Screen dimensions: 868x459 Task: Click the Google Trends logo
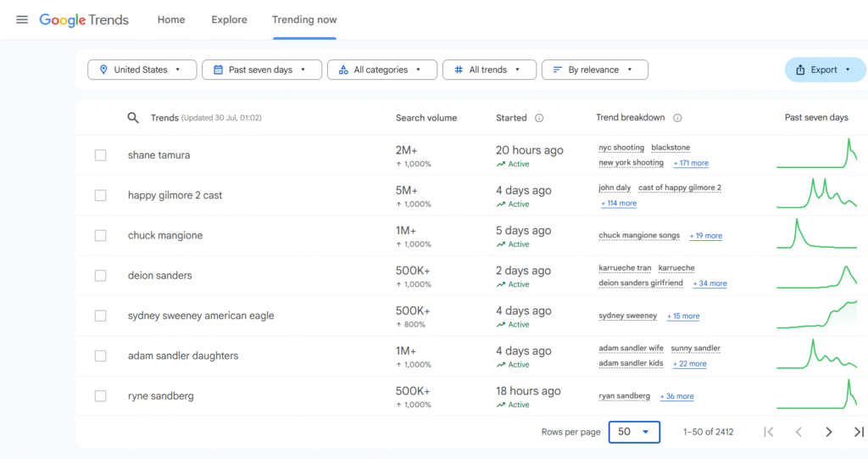84,20
